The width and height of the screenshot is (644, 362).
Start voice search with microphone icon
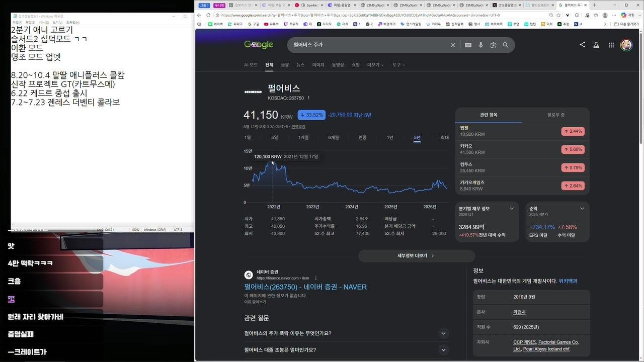point(480,45)
